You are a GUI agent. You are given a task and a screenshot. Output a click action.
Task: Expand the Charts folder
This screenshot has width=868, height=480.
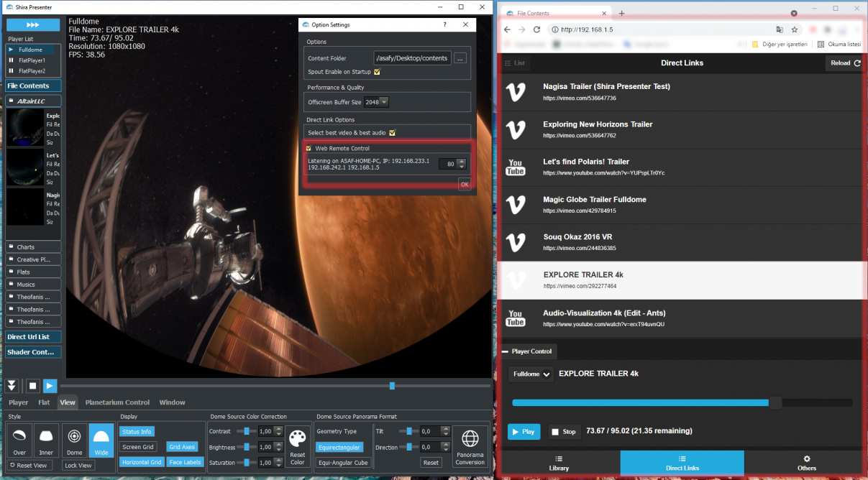coord(33,247)
